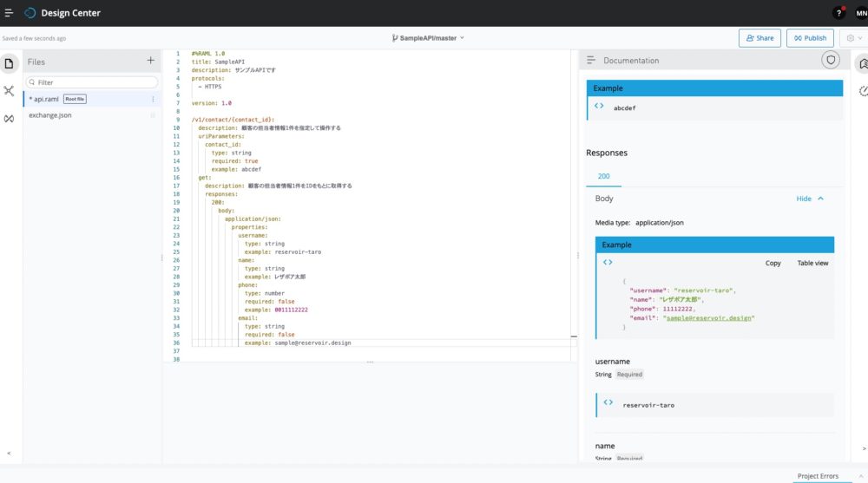Toggle code view icon in Body Example
The image size is (868, 483).
tap(608, 262)
